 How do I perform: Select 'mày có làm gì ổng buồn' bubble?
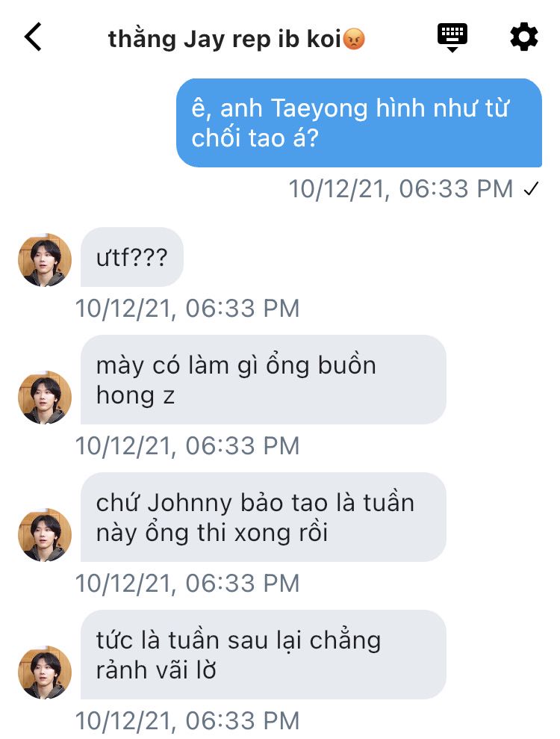[x=264, y=380]
